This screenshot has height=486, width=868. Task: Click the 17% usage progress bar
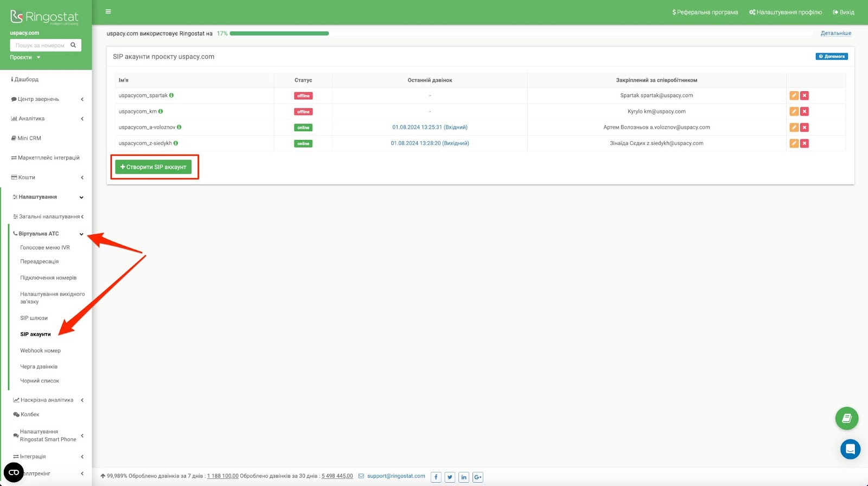tap(521, 34)
